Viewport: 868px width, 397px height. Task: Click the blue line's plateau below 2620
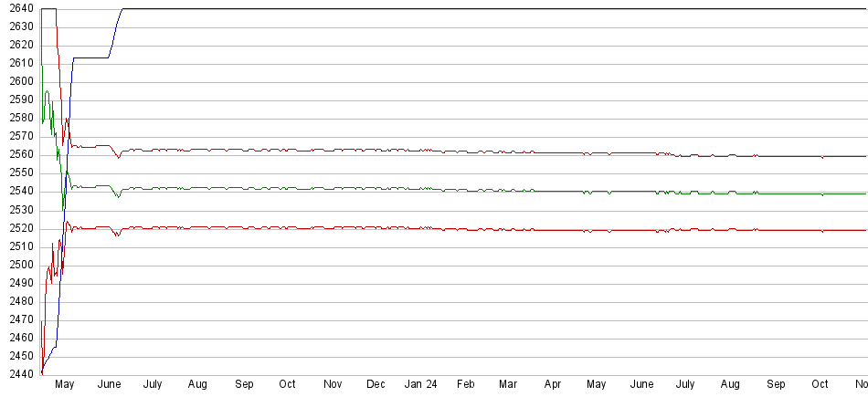pyautogui.click(x=91, y=57)
